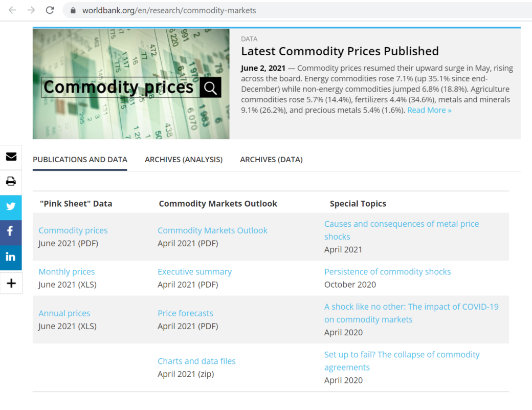Share the page on Twitter
Viewport: 532px width, 410px height.
tap(11, 207)
